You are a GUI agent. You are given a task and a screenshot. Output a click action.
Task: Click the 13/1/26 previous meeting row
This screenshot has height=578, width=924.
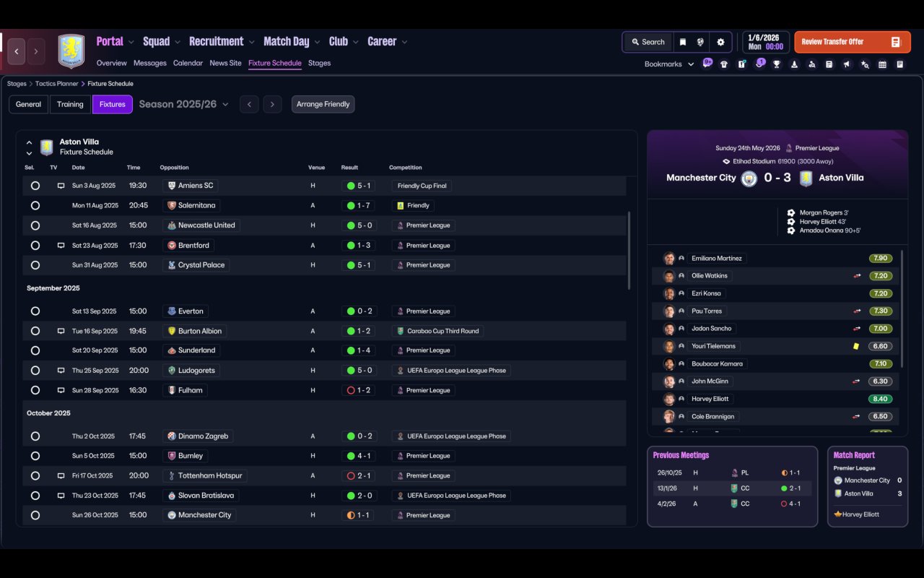[732, 488]
